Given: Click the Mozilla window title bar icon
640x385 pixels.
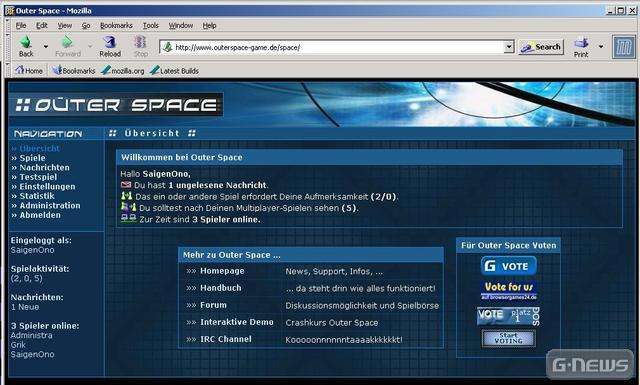Looking at the screenshot, I should (x=9, y=11).
